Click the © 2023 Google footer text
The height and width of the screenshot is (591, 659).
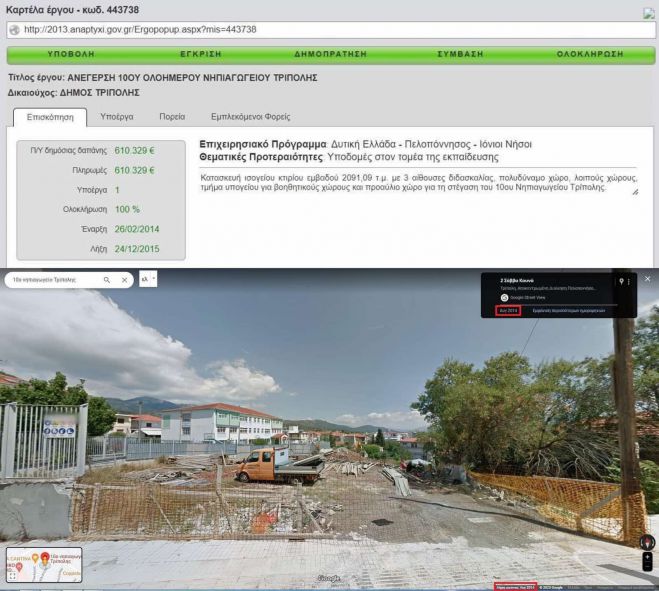point(551,587)
